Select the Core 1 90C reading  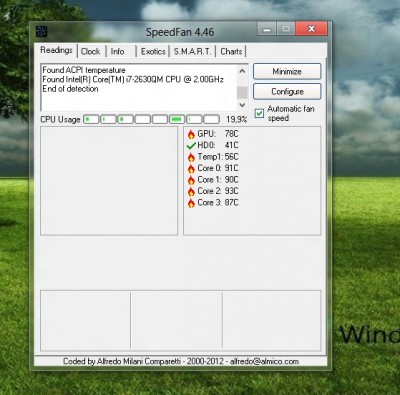point(218,180)
